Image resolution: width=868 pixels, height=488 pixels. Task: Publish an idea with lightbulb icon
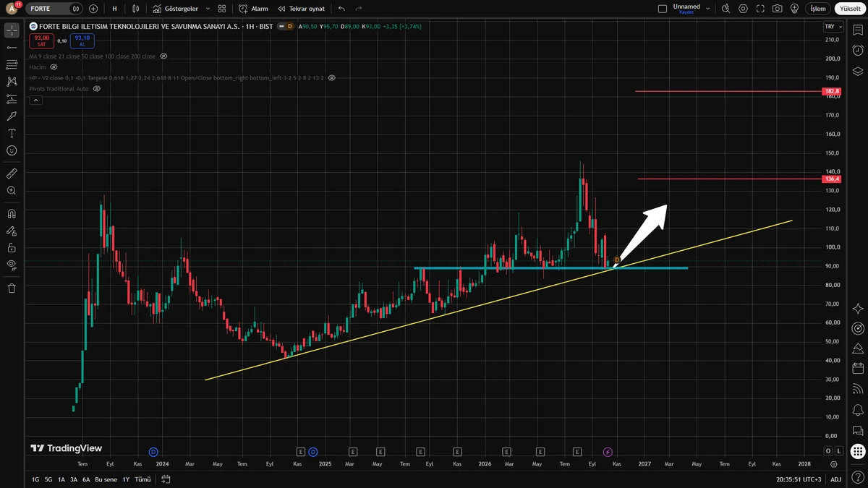coord(794,9)
